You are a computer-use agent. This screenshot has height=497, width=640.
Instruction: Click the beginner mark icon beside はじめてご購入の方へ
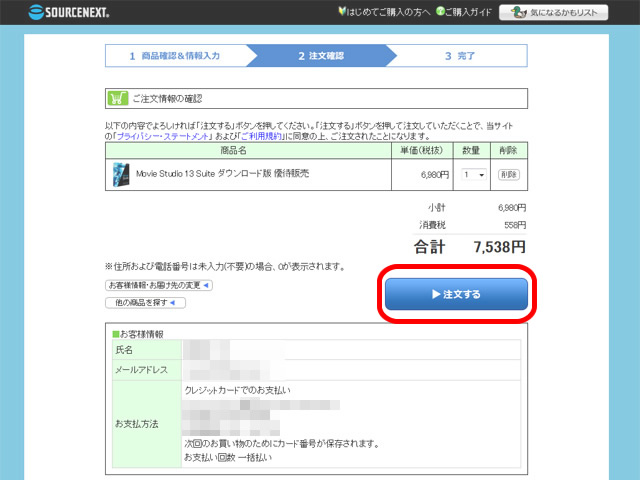point(342,11)
